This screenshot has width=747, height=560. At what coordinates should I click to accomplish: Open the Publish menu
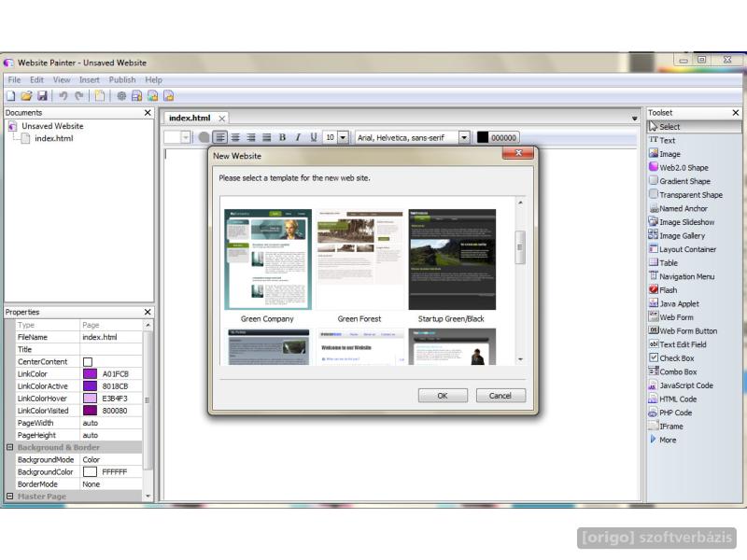click(x=122, y=80)
